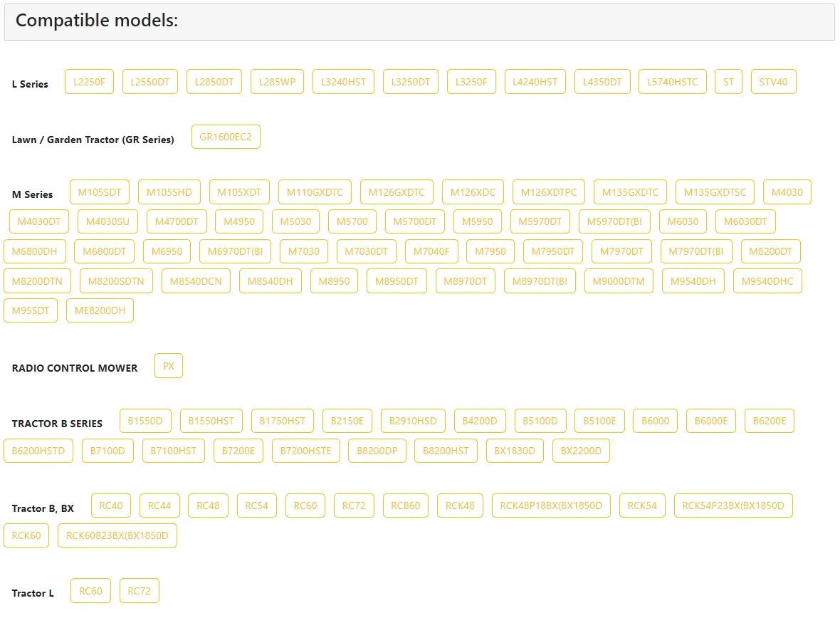
Task: Select the L3240HST model tag
Action: 343,82
